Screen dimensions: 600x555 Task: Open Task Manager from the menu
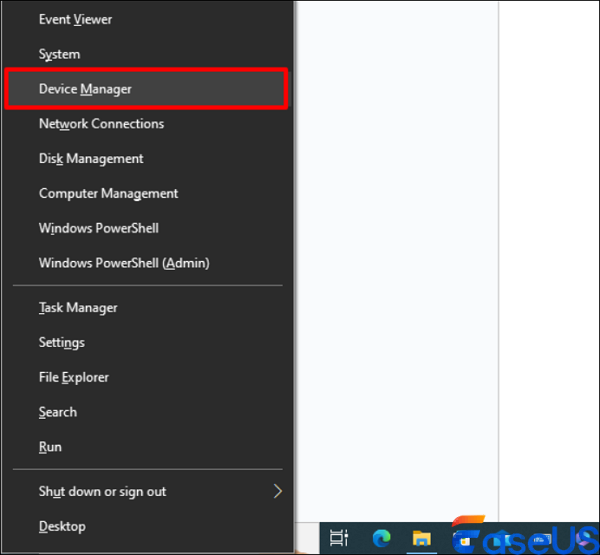click(x=78, y=308)
